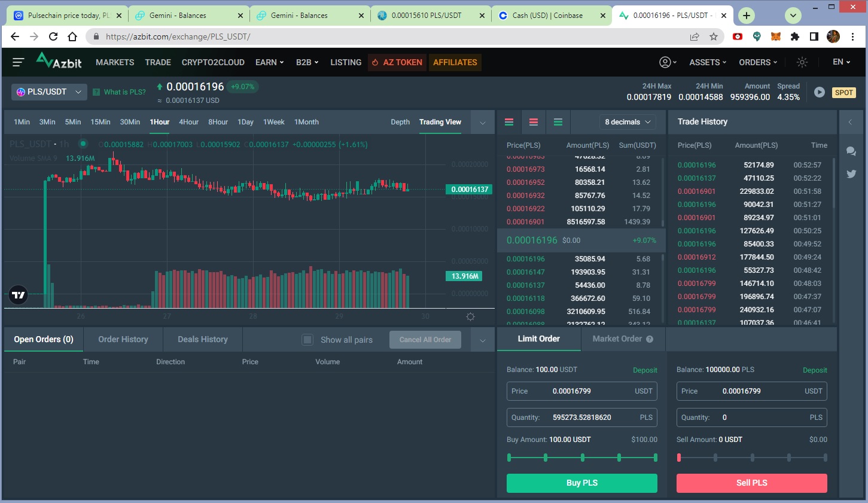Switch to Order History tab
This screenshot has height=503, width=868.
point(123,339)
